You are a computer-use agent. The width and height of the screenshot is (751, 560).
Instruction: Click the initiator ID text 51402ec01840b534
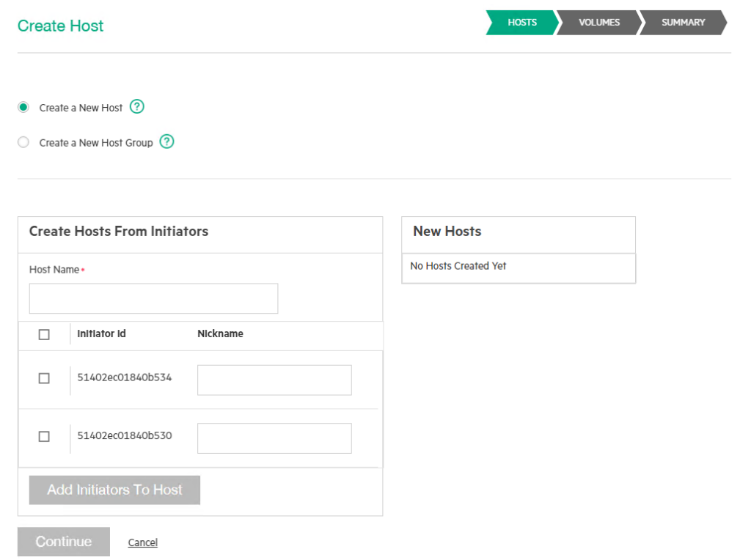(x=125, y=377)
